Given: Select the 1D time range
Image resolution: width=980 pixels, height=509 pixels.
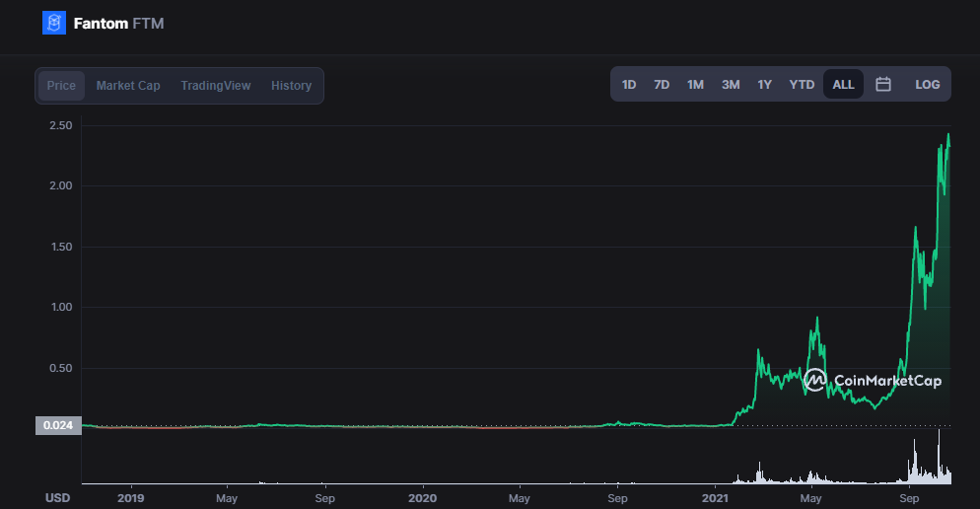Looking at the screenshot, I should click(629, 85).
